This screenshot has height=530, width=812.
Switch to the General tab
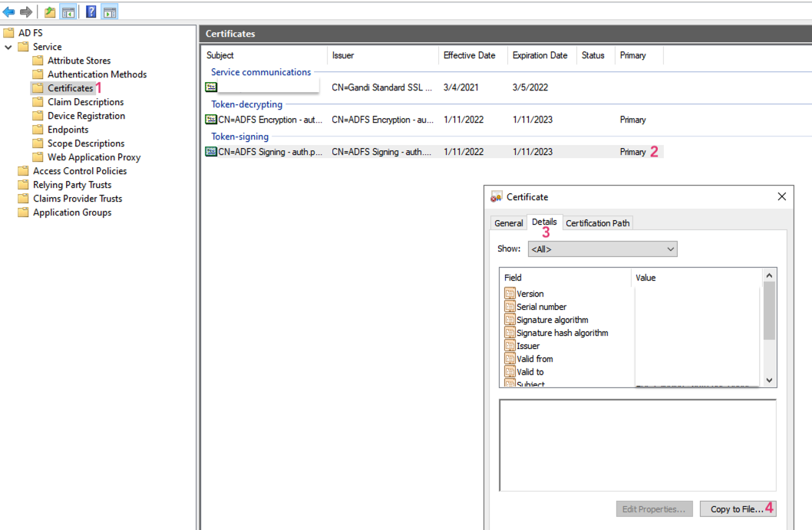[508, 222]
